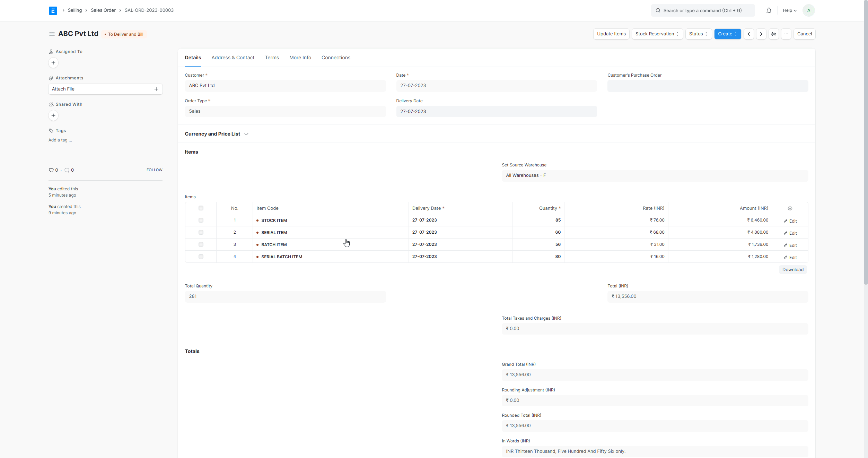Screen dimensions: 868x458
Task: Click the comment icon to comment
Action: 67,170
